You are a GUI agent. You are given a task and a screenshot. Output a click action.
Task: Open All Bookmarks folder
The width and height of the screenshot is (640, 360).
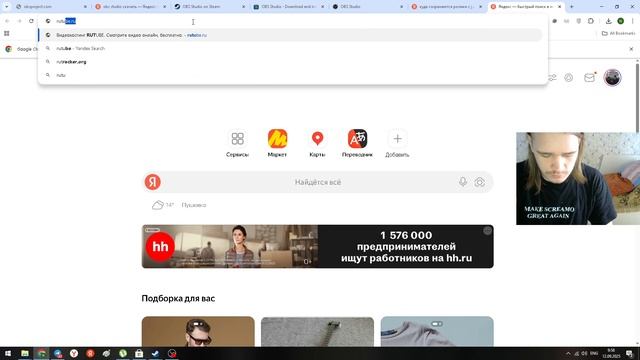pyautogui.click(x=618, y=33)
